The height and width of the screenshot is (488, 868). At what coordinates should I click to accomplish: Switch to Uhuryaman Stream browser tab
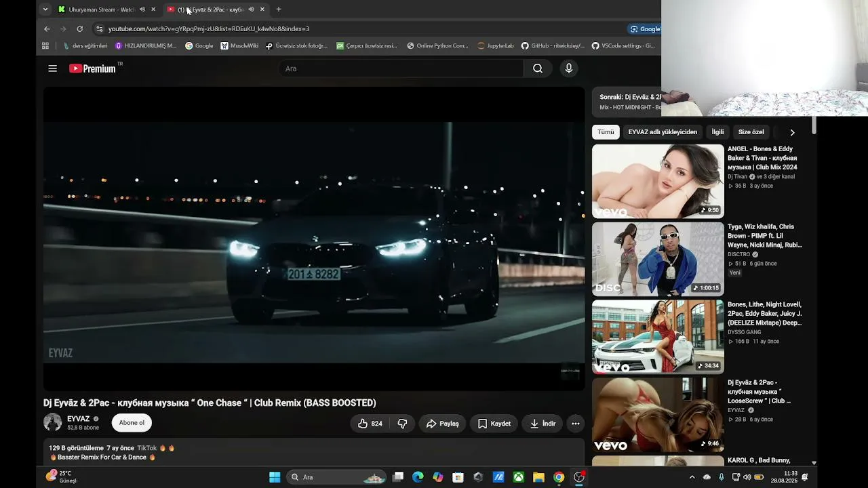pos(102,9)
